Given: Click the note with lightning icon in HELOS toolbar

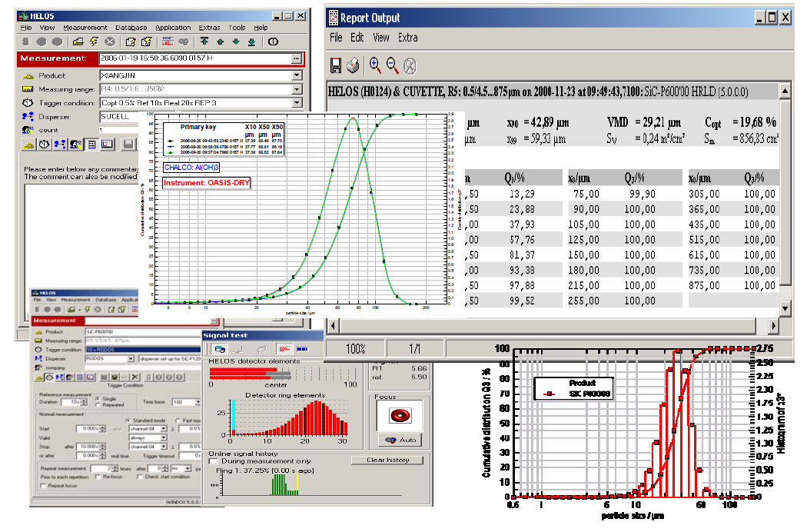Looking at the screenshot, I should point(147,42).
